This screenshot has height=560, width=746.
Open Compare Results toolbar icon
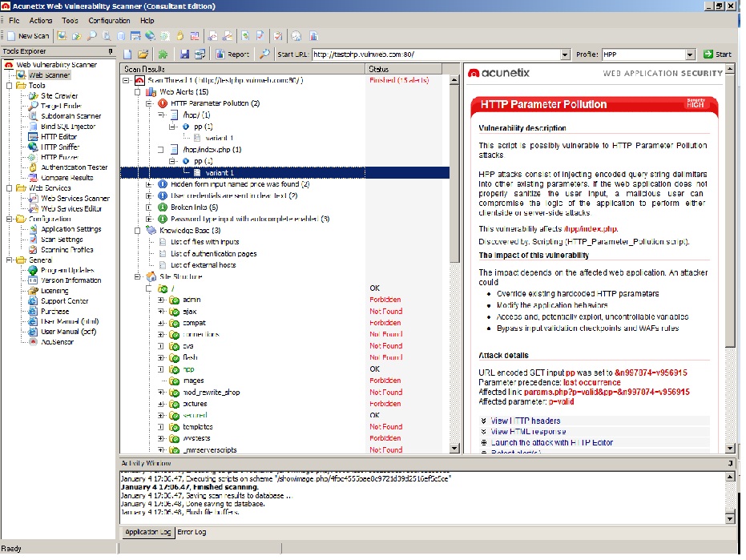195,36
